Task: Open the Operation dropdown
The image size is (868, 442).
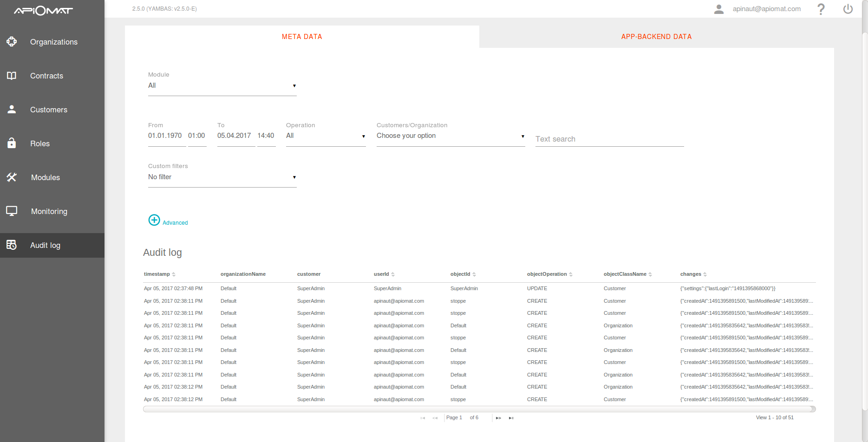Action: coord(326,136)
